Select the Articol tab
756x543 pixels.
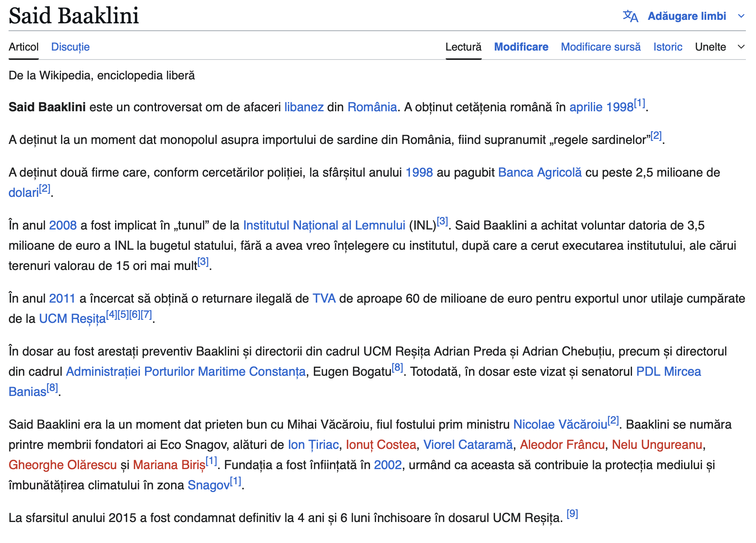click(x=24, y=47)
